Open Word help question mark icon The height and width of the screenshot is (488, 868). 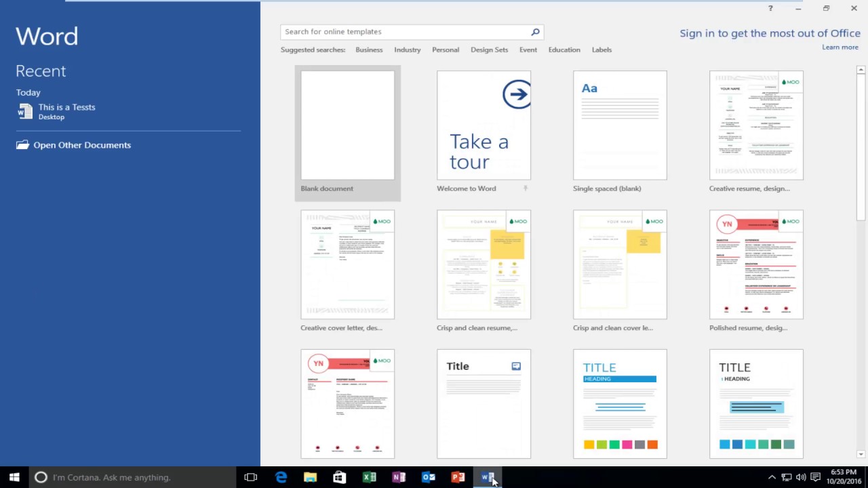pyautogui.click(x=770, y=8)
